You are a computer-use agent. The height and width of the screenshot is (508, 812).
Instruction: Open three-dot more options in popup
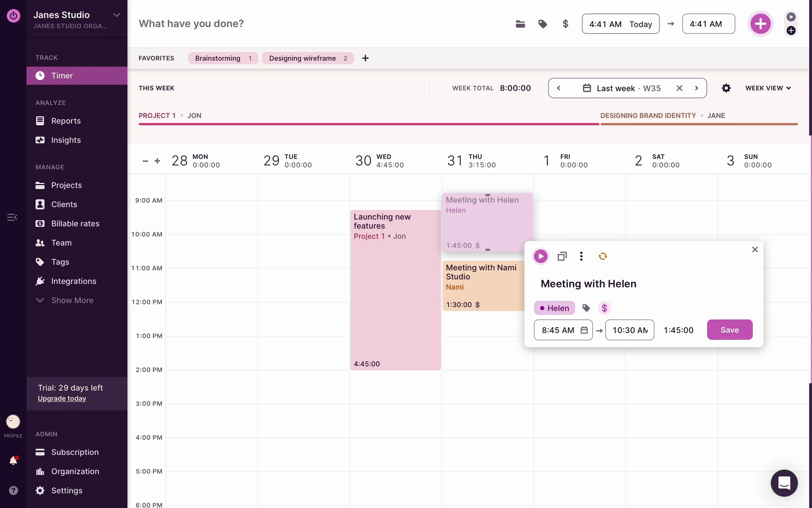coord(581,256)
